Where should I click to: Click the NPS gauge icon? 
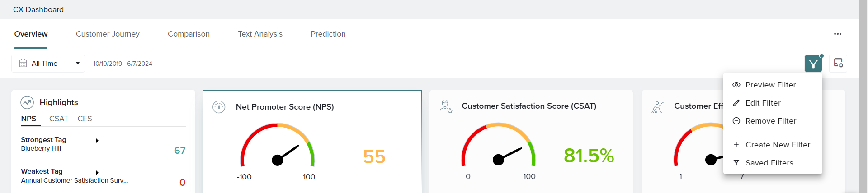click(219, 107)
